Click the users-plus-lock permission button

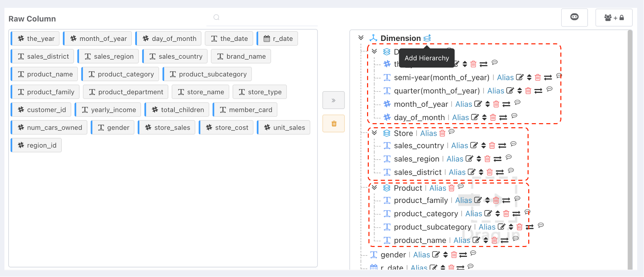[614, 17]
